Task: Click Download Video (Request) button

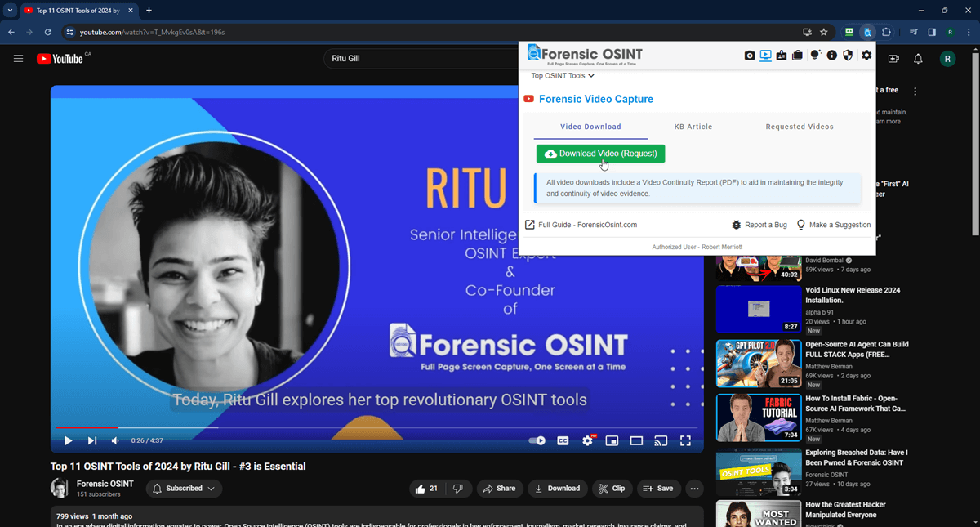Action: click(x=601, y=154)
